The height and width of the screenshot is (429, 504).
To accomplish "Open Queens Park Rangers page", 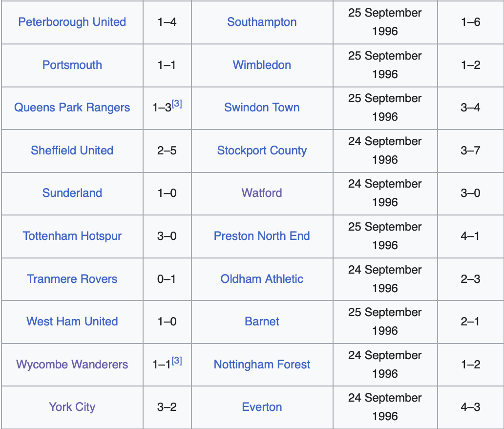I will coord(72,107).
